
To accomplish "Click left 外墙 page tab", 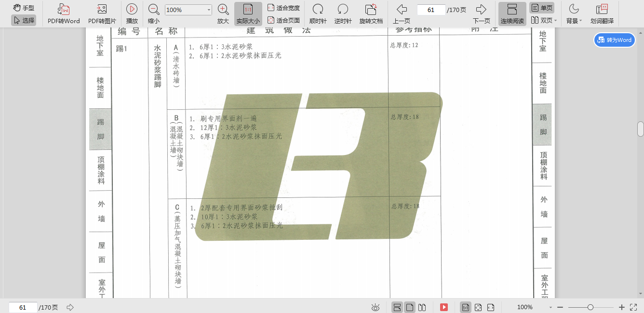I will coord(101,211).
